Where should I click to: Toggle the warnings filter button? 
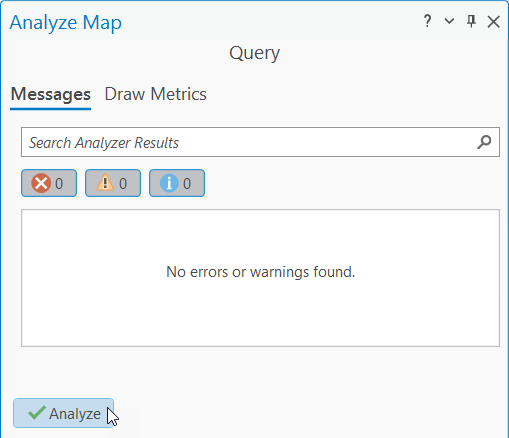(x=113, y=183)
